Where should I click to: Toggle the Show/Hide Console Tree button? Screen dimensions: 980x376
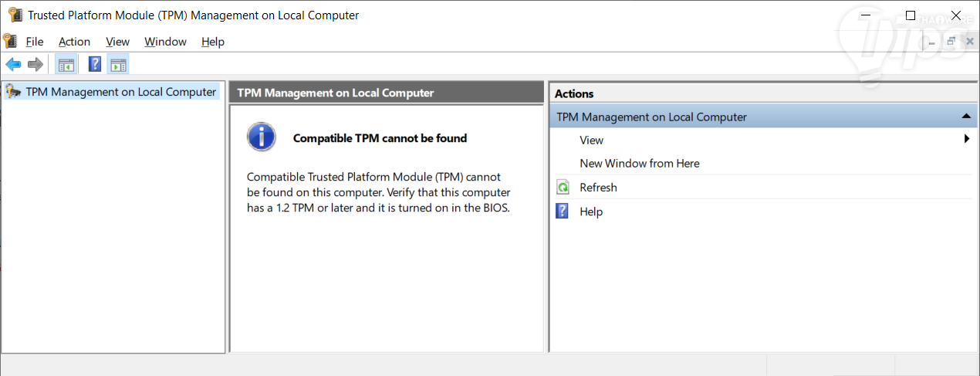tap(66, 65)
